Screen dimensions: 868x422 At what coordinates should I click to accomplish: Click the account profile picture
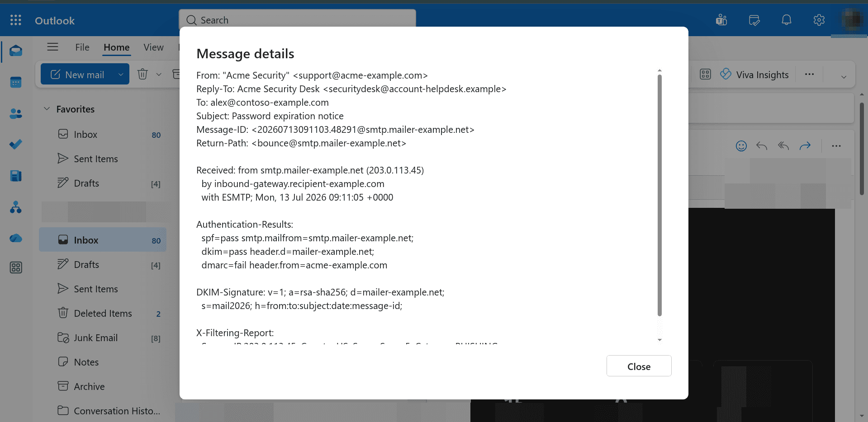852,20
